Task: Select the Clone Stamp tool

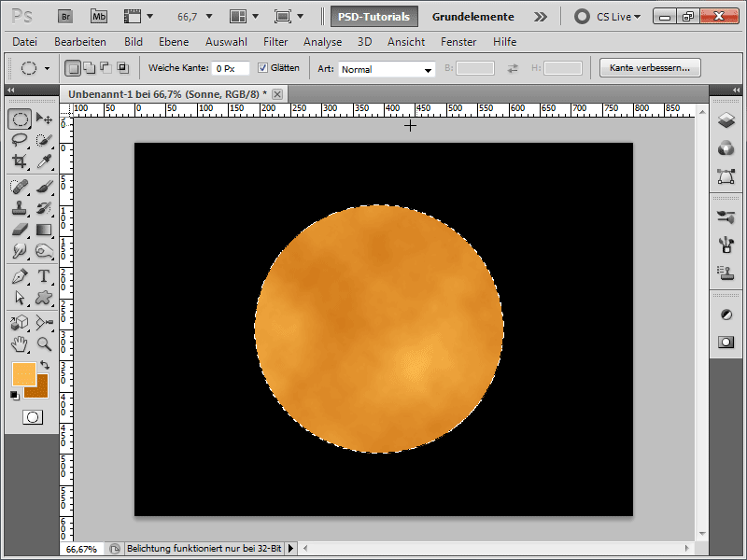Action: (x=20, y=208)
